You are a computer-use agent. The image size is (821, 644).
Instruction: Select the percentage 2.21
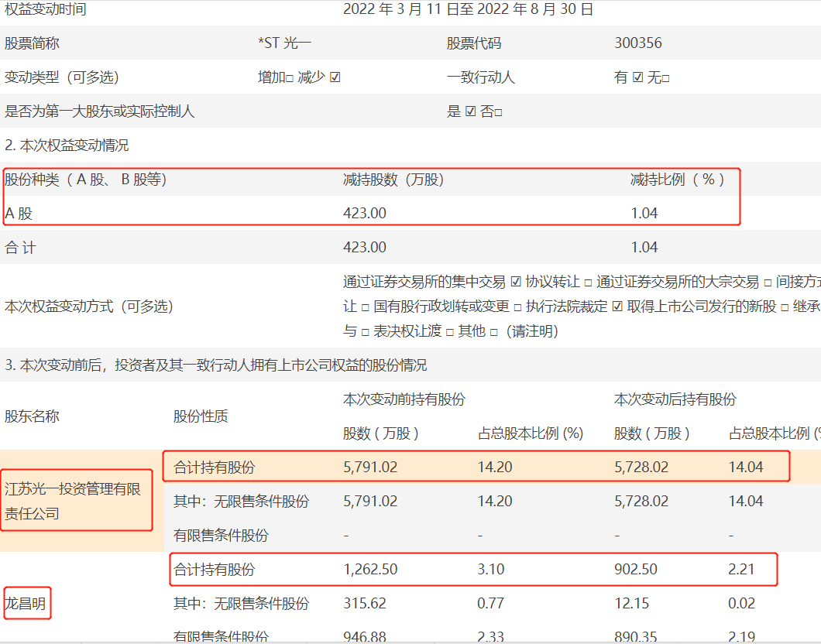tap(741, 569)
